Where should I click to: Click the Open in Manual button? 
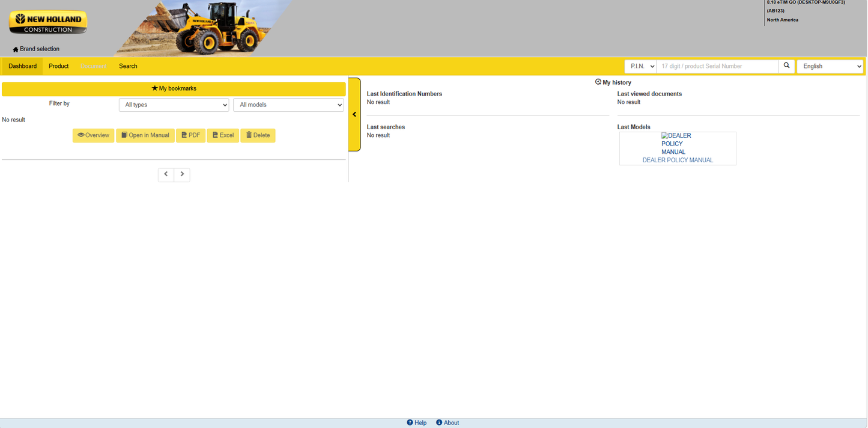pyautogui.click(x=145, y=135)
